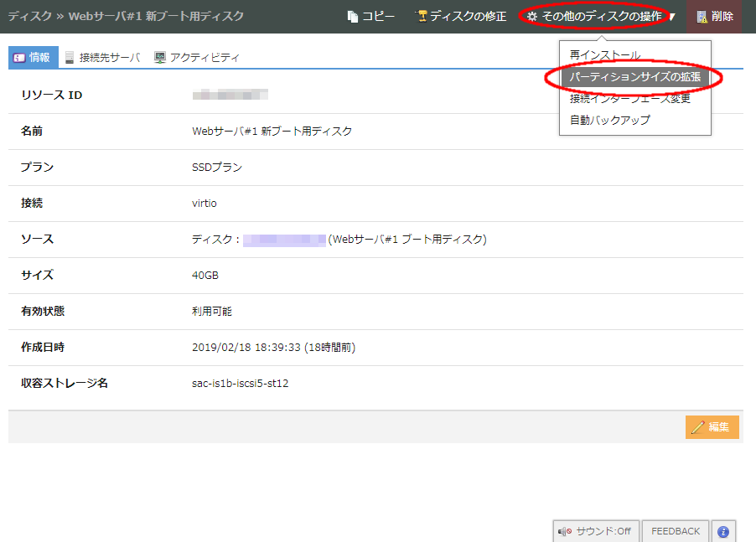Viewport: 756px width, 542px height.
Task: Click the source disk ID link
Action: click(x=284, y=240)
